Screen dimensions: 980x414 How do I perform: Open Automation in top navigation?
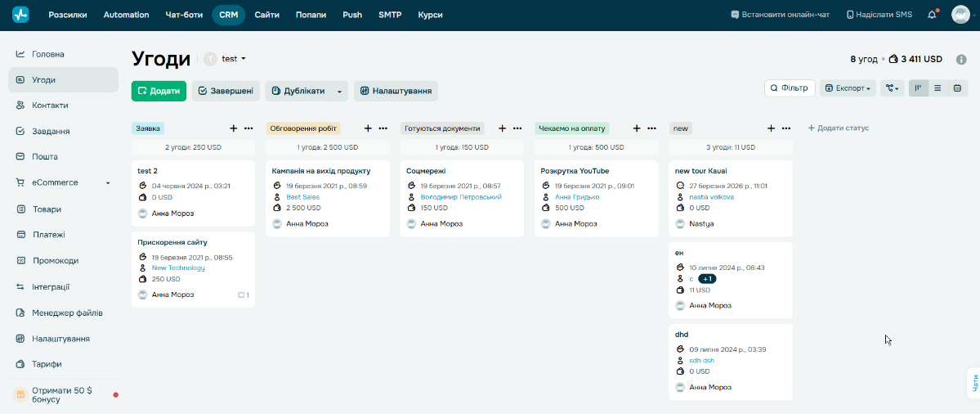pyautogui.click(x=126, y=15)
